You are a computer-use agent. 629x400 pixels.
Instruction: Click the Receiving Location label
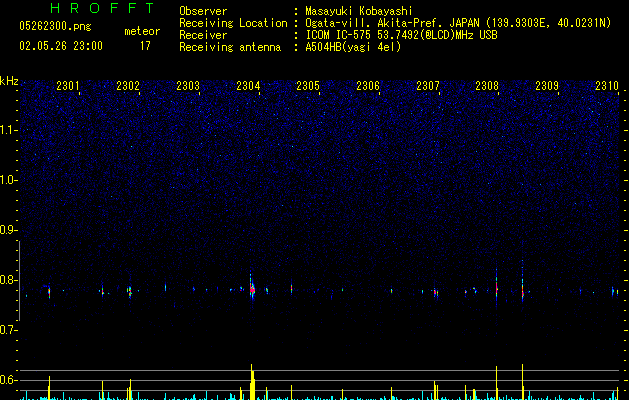tap(233, 23)
